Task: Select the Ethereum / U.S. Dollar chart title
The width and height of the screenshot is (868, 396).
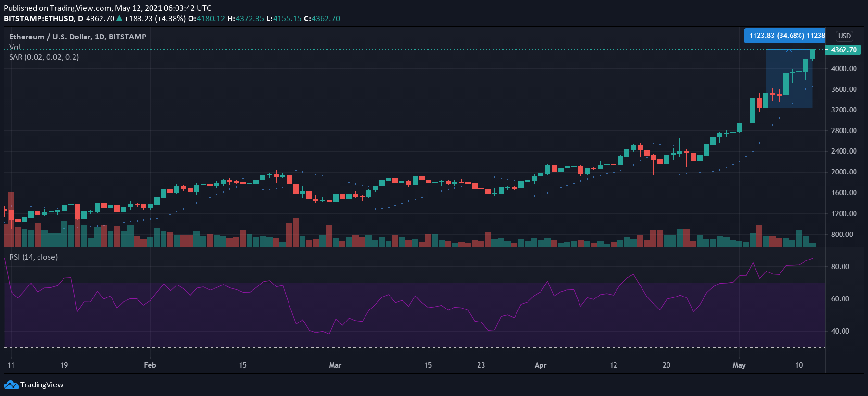Action: (x=77, y=37)
